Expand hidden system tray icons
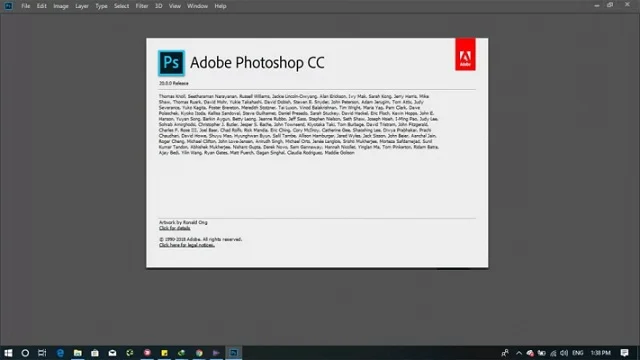The width and height of the screenshot is (640, 360). click(x=519, y=353)
